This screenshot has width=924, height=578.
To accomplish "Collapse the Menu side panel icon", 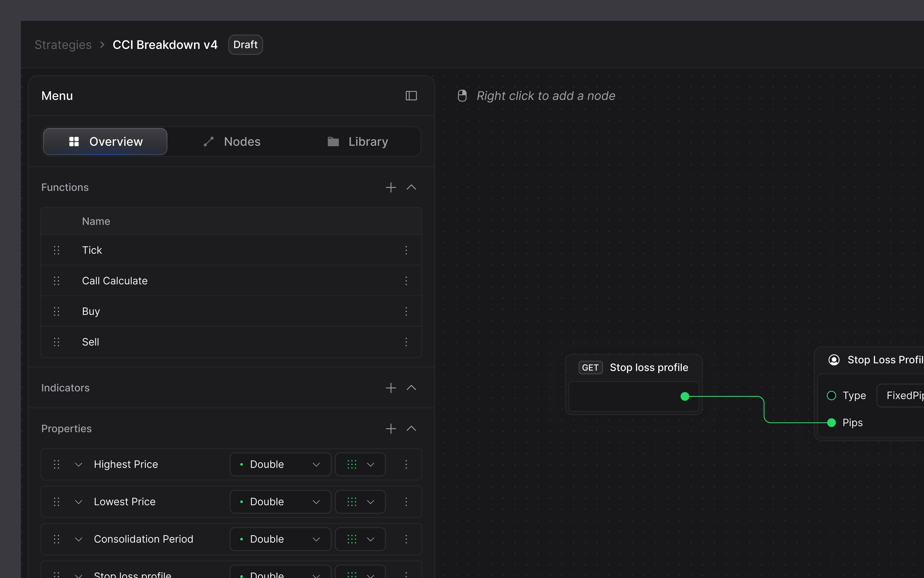I will click(x=411, y=96).
